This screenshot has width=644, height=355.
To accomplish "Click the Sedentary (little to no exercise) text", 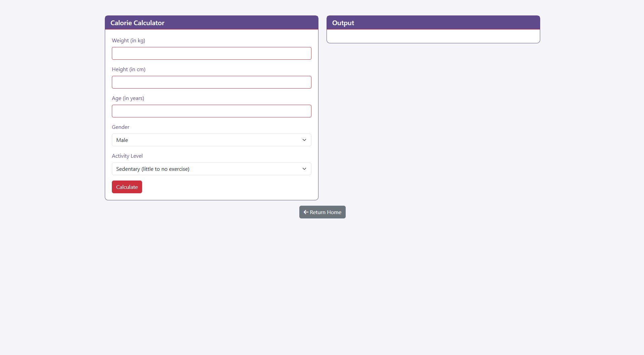I will pos(153,169).
